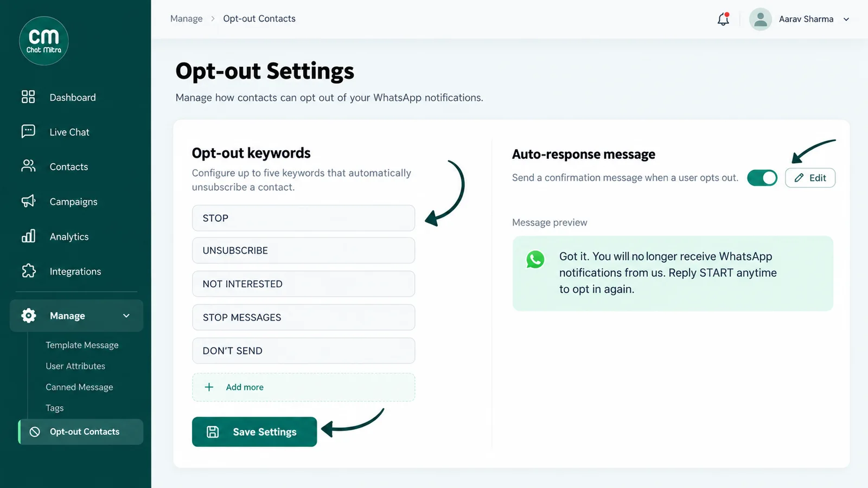Focus the DON'T SEND keyword field
The image size is (868, 488).
[x=303, y=351]
